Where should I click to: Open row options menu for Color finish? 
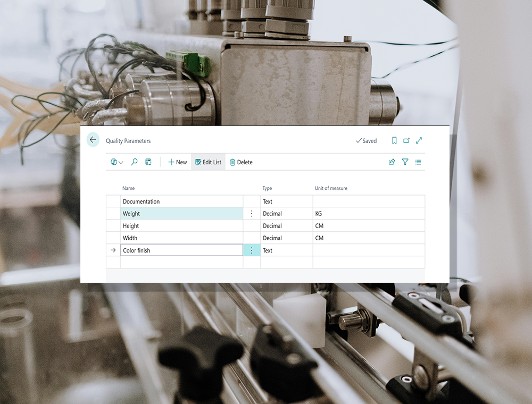click(x=252, y=250)
